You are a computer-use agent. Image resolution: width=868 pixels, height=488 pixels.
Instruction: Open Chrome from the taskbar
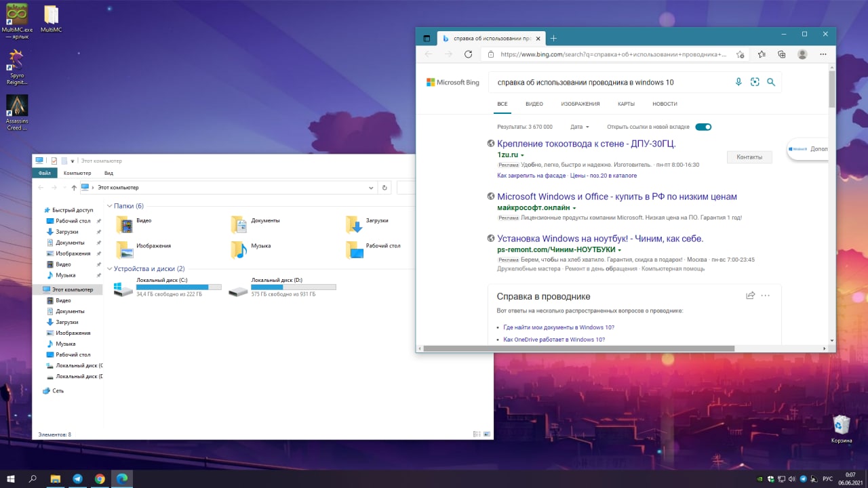click(100, 479)
